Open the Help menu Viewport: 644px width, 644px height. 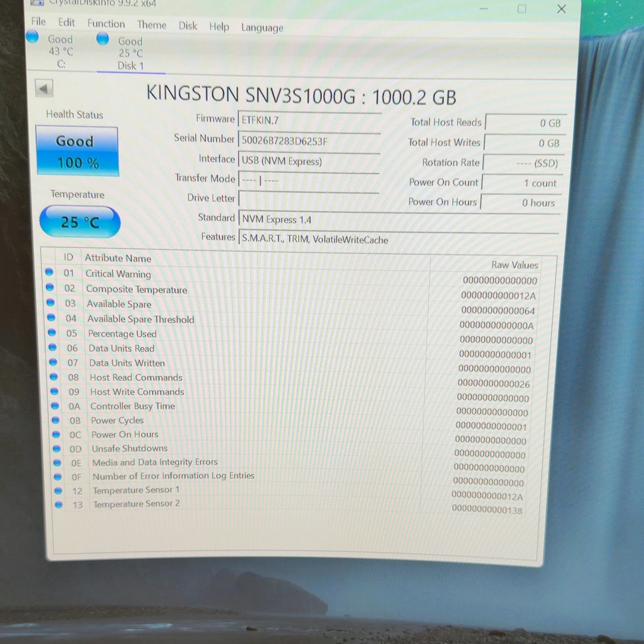pos(219,27)
